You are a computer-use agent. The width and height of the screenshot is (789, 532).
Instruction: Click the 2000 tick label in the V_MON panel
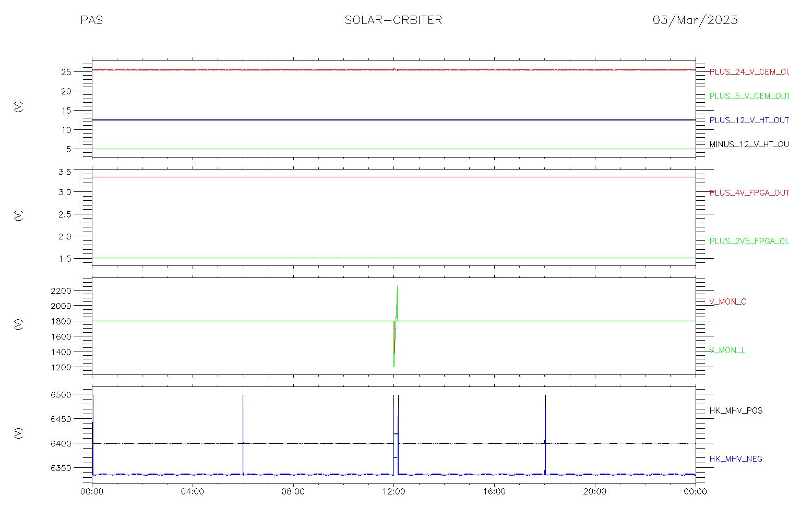[61, 306]
